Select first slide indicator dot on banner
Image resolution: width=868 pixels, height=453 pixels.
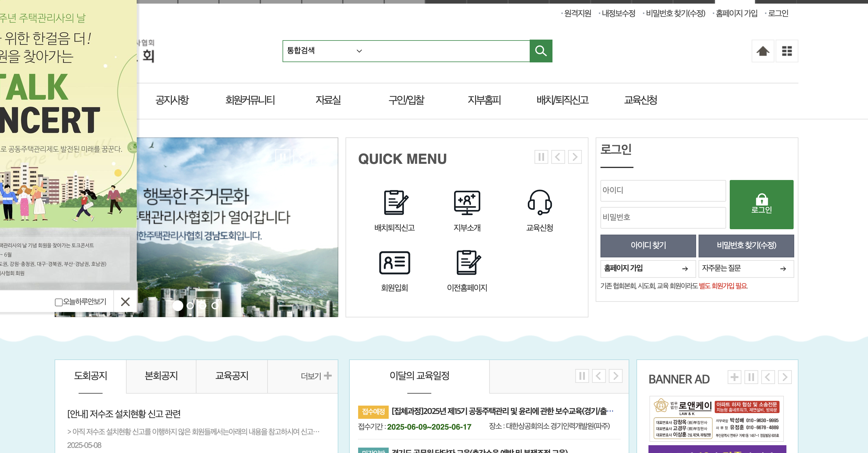pos(178,306)
